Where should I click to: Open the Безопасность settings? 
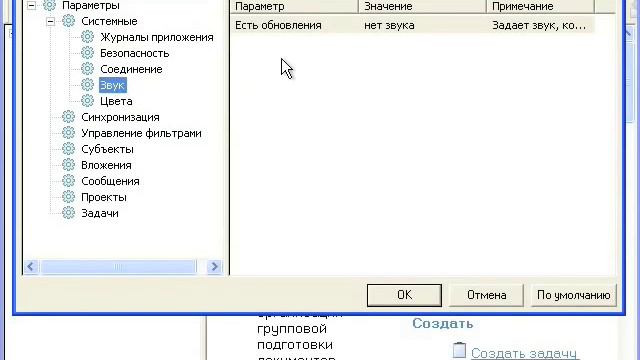(x=134, y=53)
